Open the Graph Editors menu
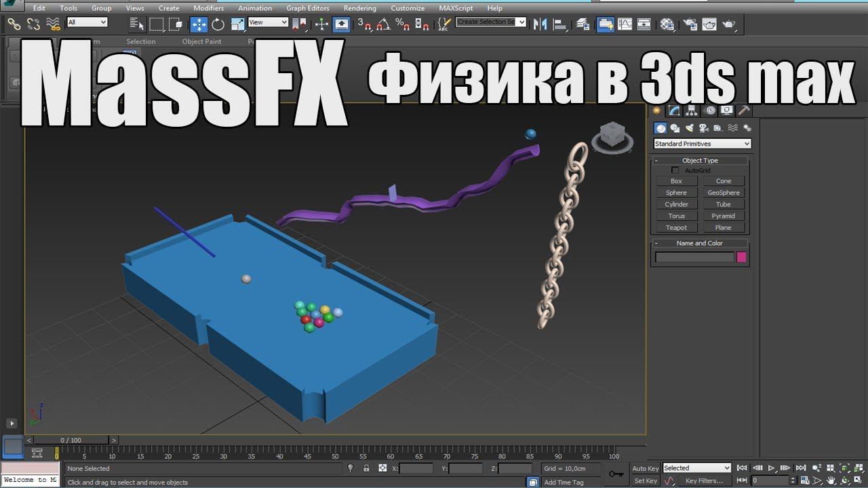Viewport: 868px width, 488px height. click(308, 8)
